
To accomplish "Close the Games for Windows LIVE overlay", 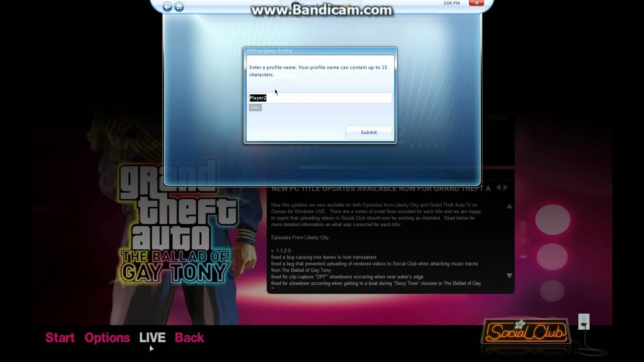I will 476,3.
